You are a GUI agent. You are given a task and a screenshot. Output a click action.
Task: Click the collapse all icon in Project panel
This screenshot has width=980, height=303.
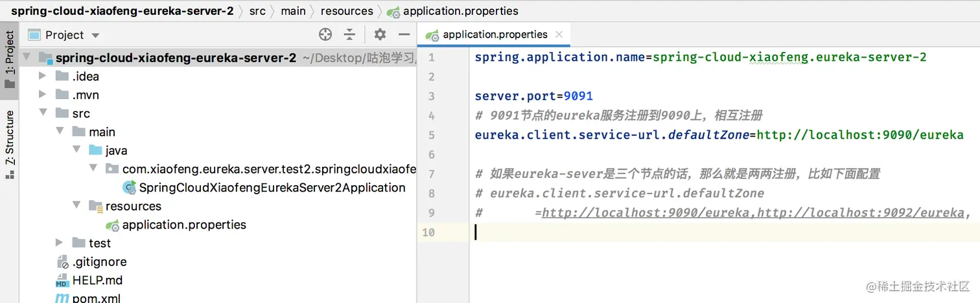(350, 34)
